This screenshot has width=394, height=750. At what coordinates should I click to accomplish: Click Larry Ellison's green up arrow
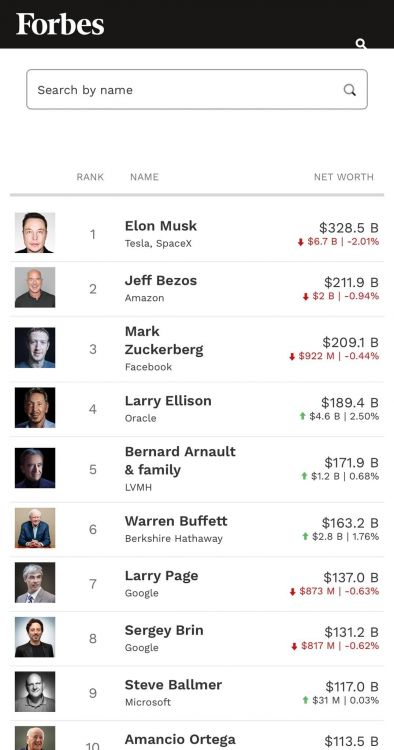point(303,416)
